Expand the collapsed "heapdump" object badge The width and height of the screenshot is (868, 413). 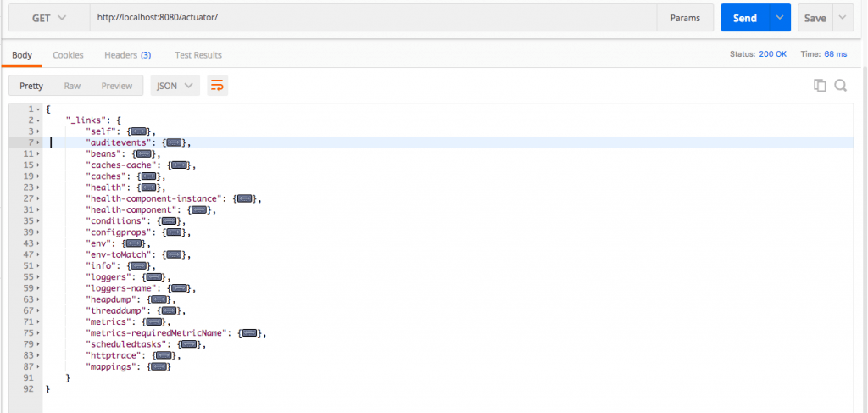[x=159, y=299]
